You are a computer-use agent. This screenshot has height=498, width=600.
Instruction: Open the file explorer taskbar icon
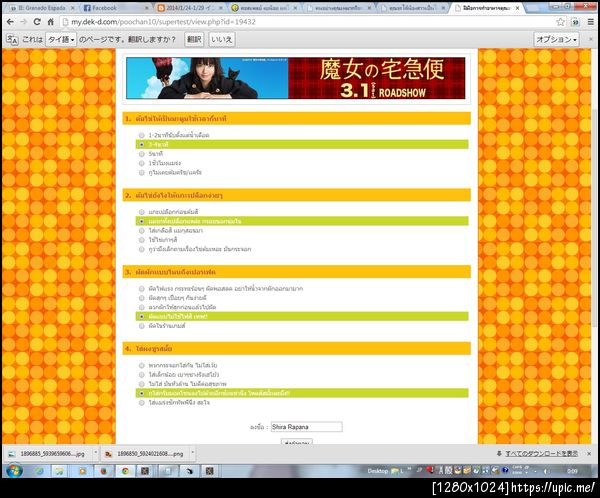(x=59, y=471)
